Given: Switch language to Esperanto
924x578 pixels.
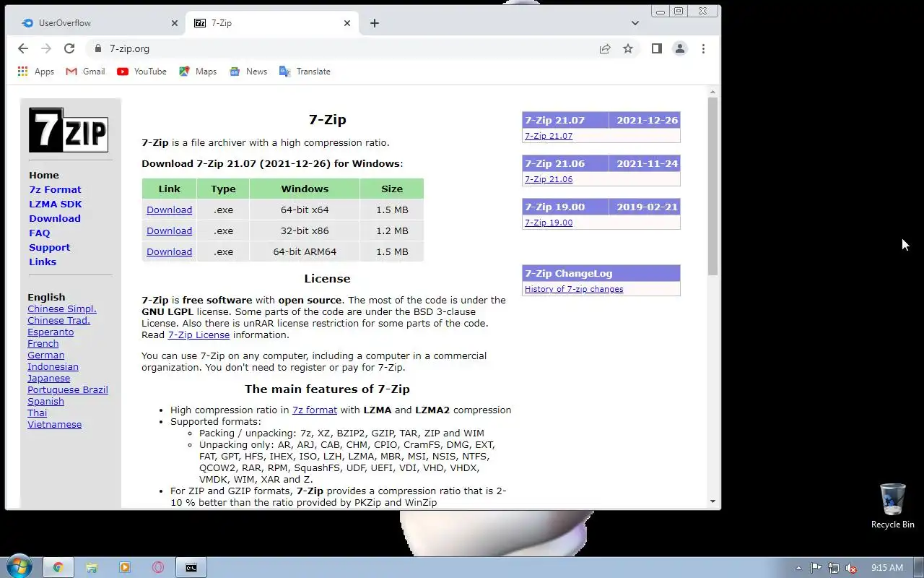Looking at the screenshot, I should point(51,332).
